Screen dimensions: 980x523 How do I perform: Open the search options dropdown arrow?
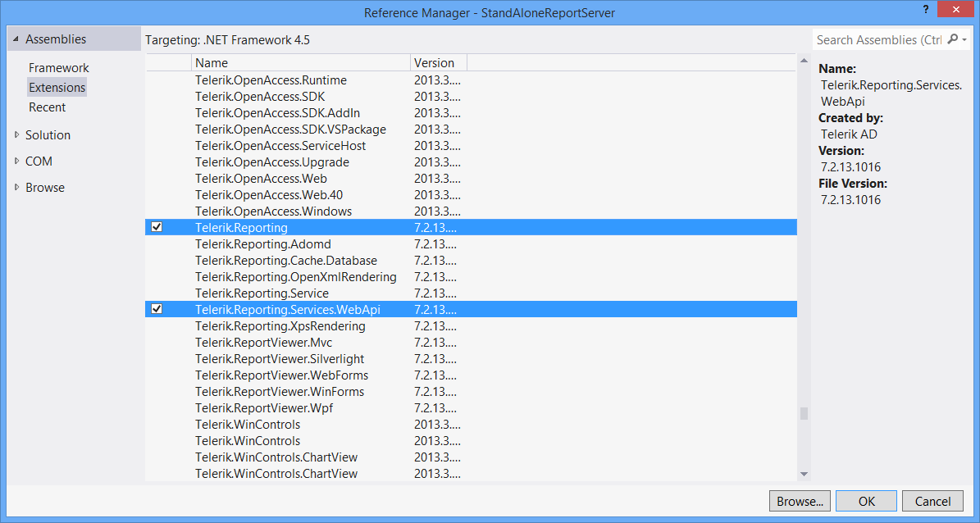[x=965, y=40]
